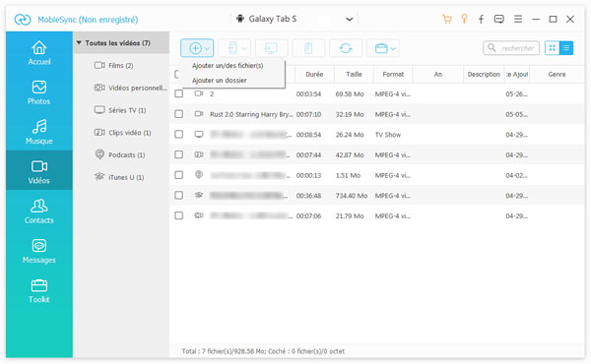
Task: Open the Toolkit section
Action: pyautogui.click(x=39, y=291)
